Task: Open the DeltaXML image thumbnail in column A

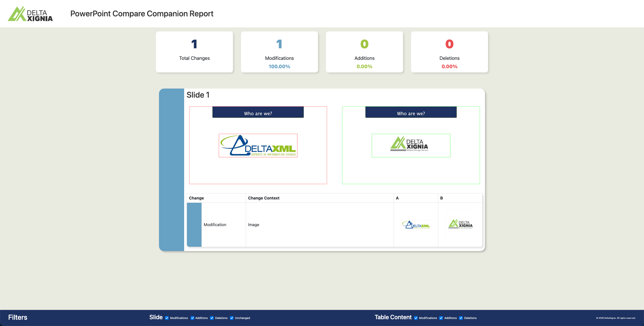Action: click(x=416, y=225)
